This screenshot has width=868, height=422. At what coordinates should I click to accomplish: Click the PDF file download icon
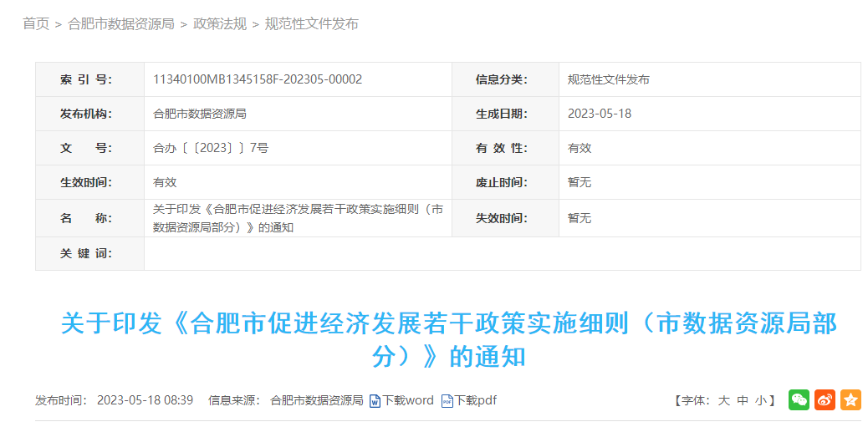click(447, 401)
